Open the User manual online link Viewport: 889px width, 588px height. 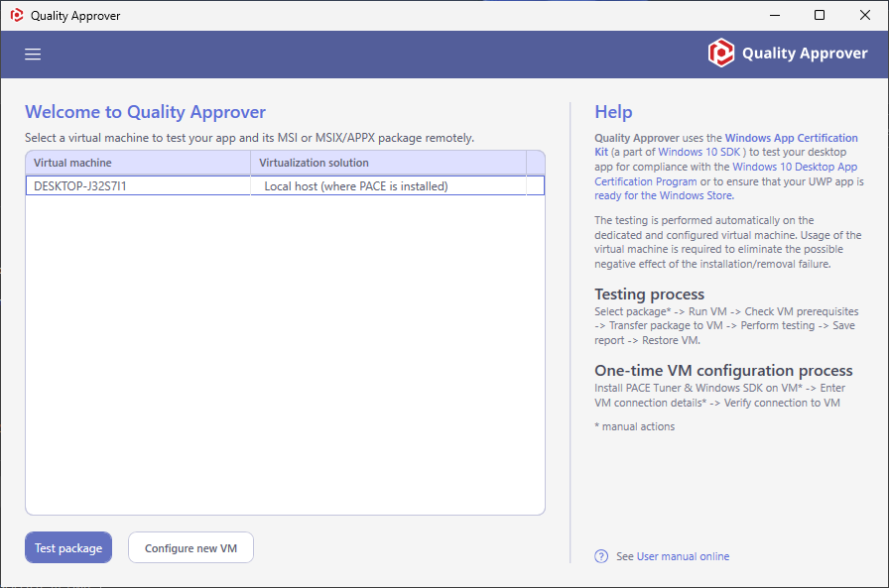[683, 556]
